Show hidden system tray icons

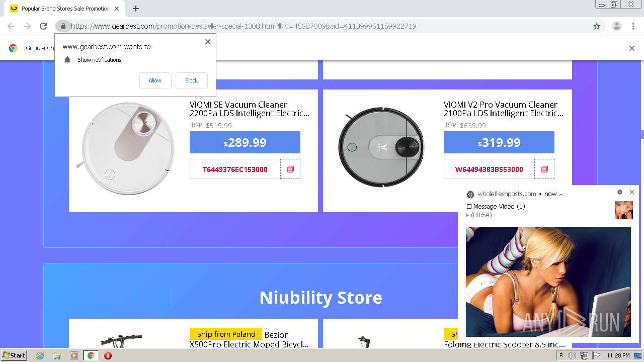(561, 355)
